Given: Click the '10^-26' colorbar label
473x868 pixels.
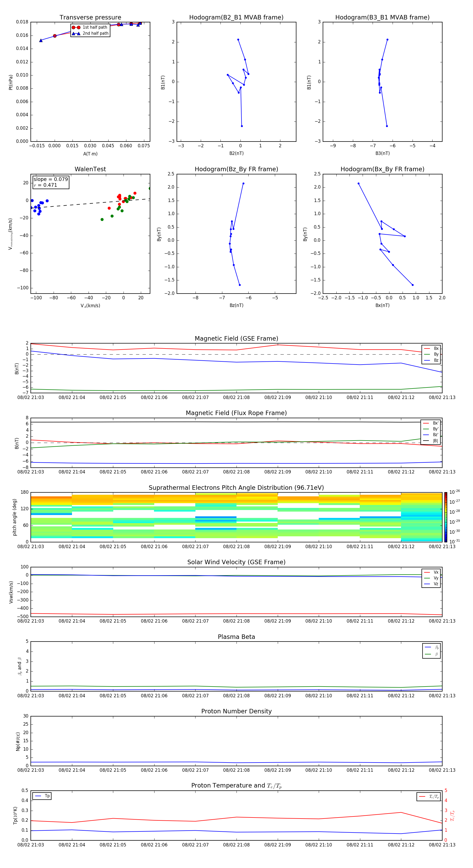Looking at the screenshot, I should point(455,492).
